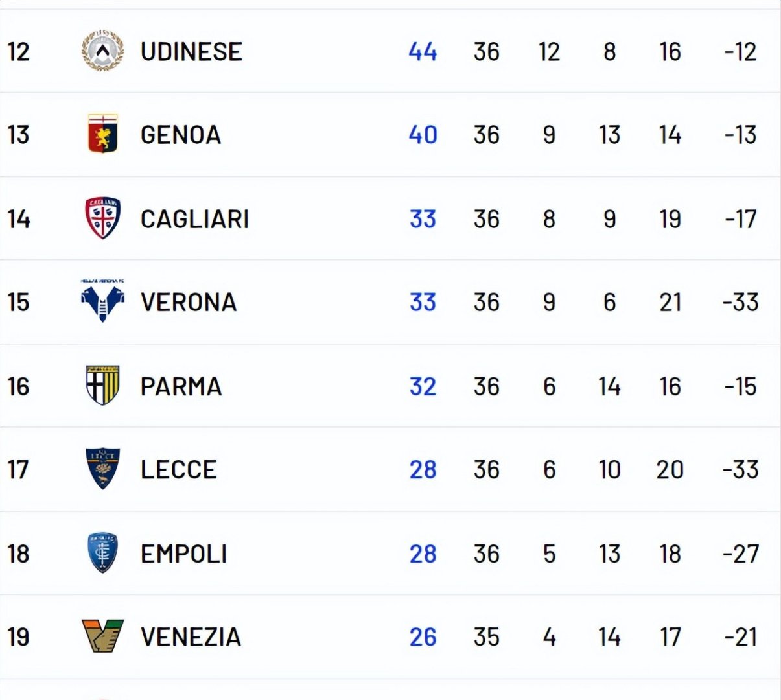Click the Parma club crest
Viewport: 781px width, 700px height.
click(x=102, y=386)
